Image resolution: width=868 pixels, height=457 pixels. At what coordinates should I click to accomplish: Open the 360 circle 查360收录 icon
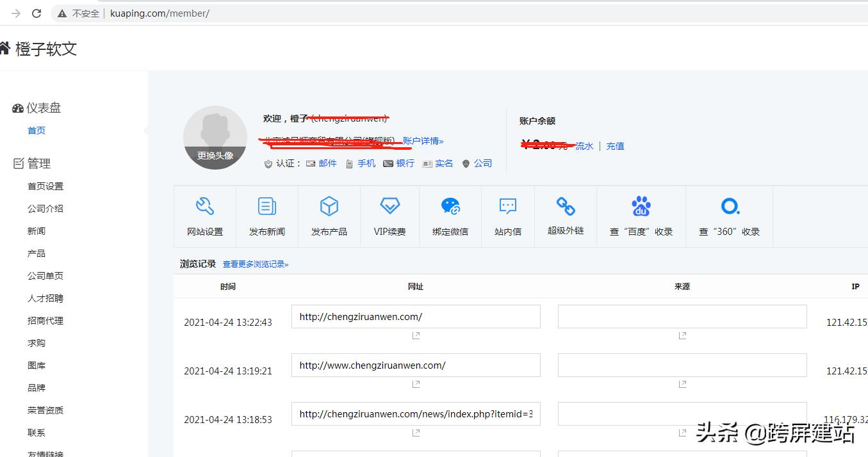730,206
